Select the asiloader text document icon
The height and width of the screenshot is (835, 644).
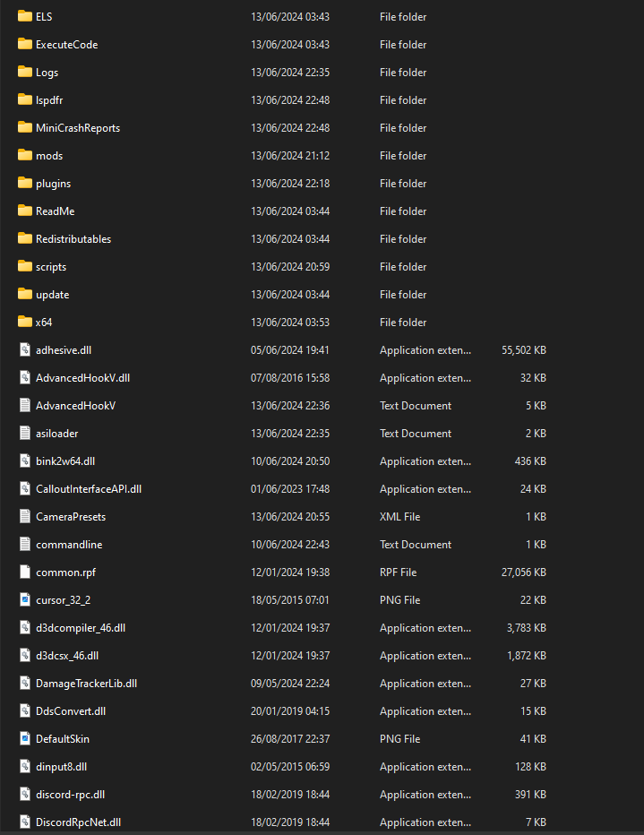[x=25, y=433]
